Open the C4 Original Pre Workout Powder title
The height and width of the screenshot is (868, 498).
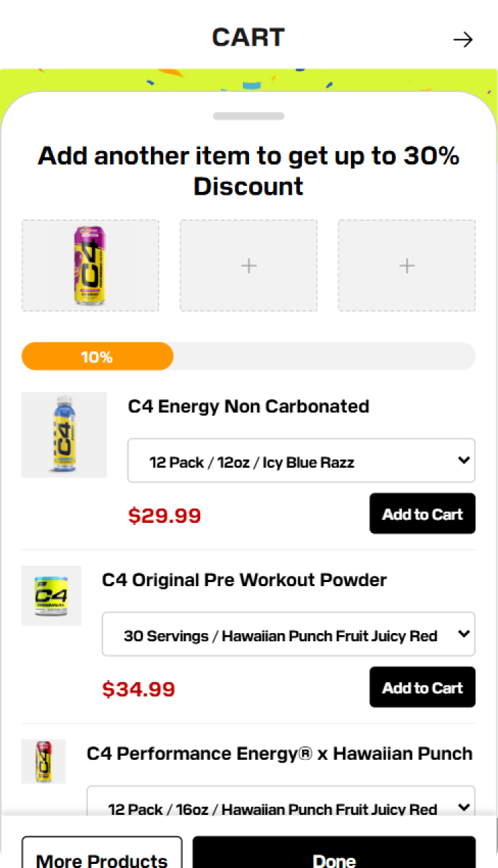pos(244,580)
